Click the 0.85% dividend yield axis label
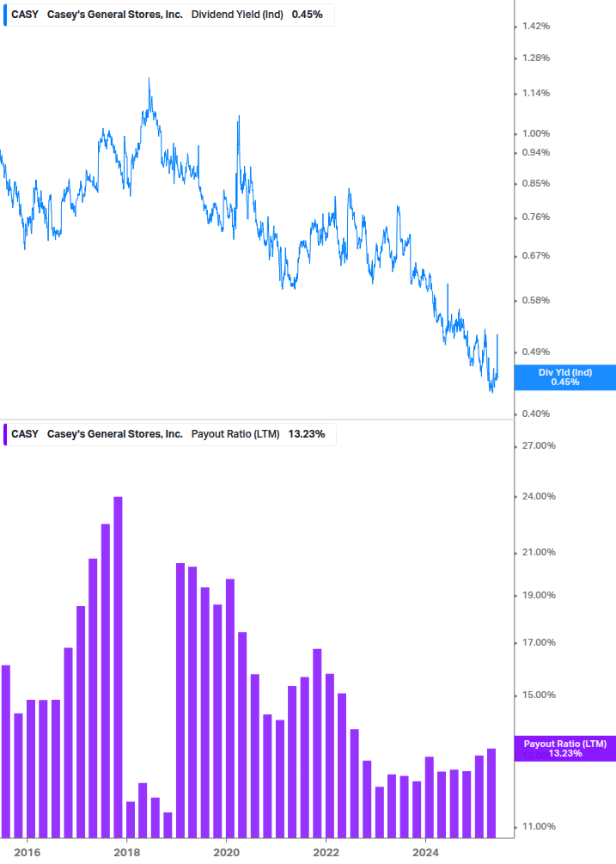This screenshot has height=864, width=616. [x=535, y=183]
